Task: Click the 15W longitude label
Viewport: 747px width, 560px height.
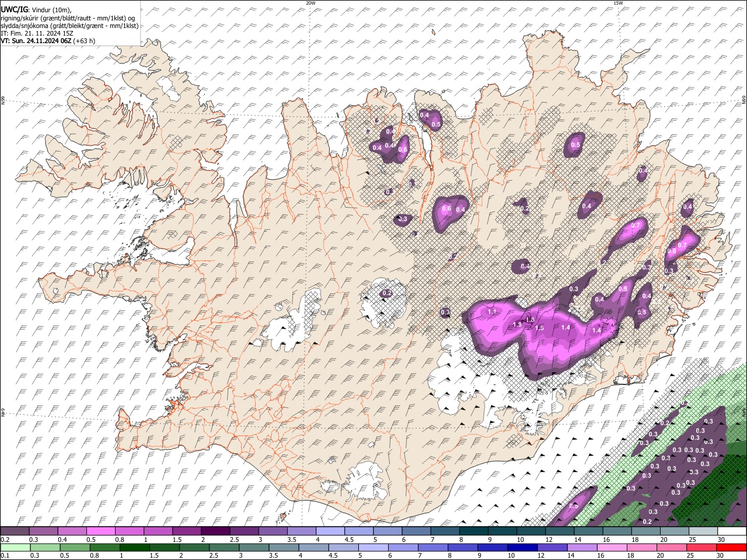Action: point(617,3)
